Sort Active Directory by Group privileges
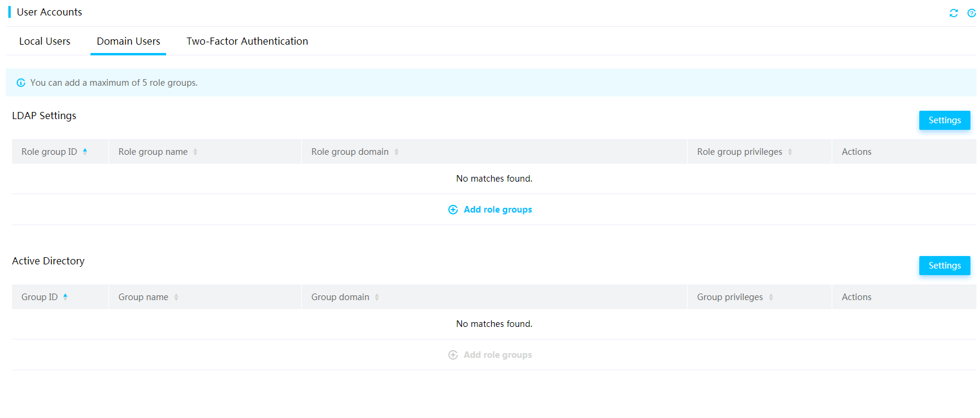 [771, 297]
